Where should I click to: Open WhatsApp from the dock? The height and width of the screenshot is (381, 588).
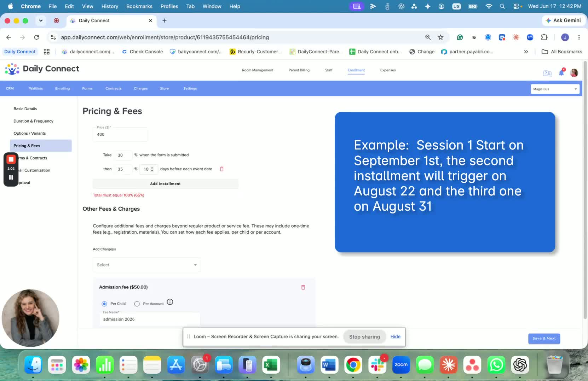[496, 365]
